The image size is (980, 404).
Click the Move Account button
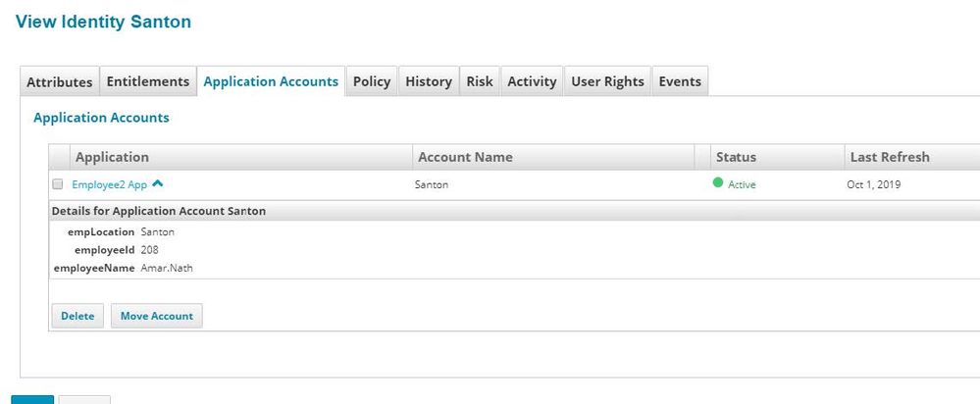[x=157, y=316]
